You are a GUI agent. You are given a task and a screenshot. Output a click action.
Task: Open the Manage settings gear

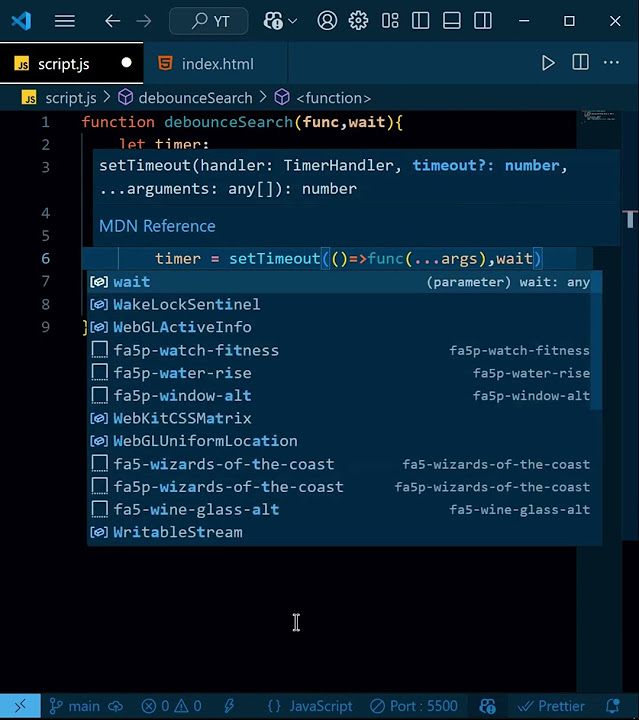click(358, 21)
